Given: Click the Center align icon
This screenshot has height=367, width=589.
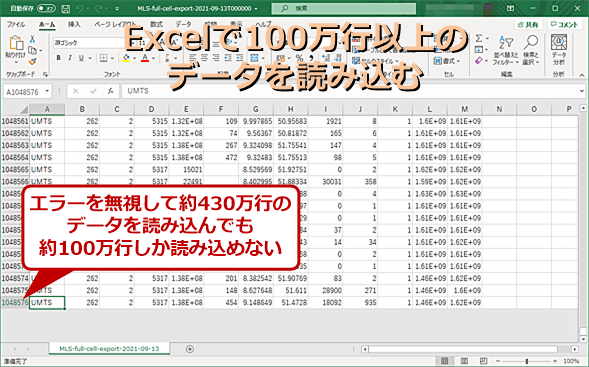Looking at the screenshot, I should pos(204,58).
